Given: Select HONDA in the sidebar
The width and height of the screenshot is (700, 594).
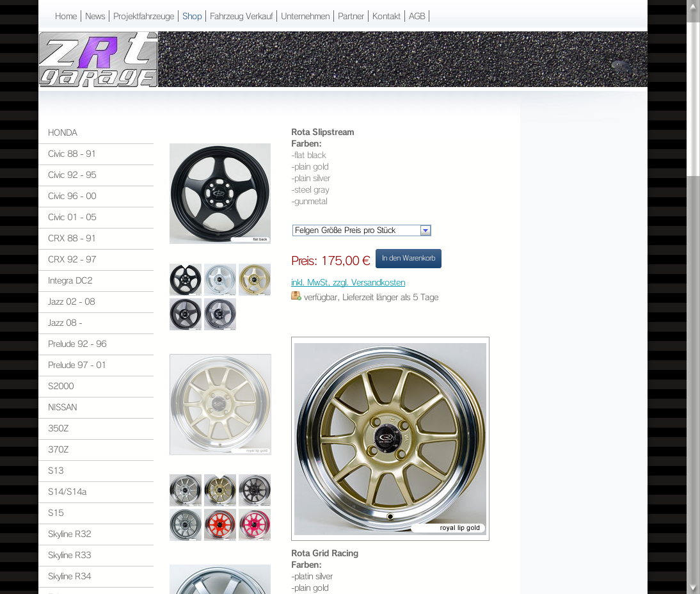Looking at the screenshot, I should (x=63, y=132).
